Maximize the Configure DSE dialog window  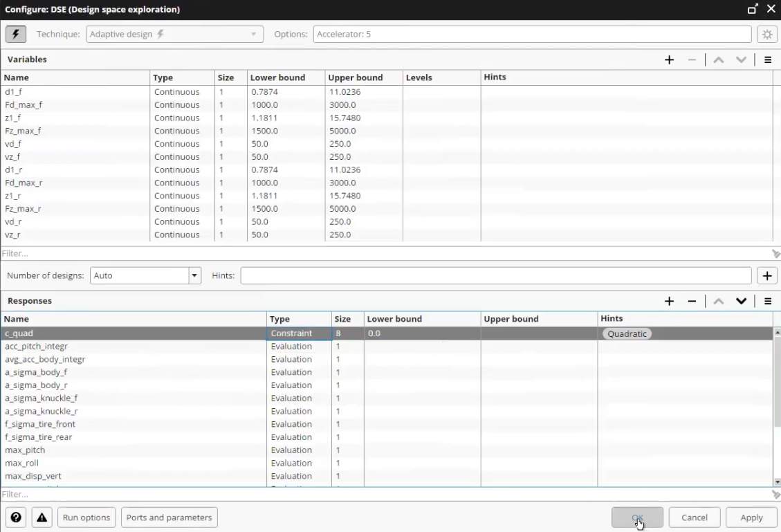(752, 9)
